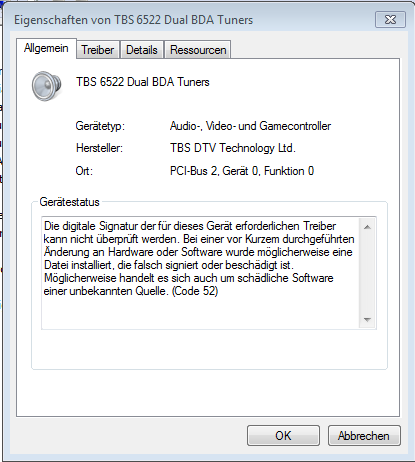Click the Abbrechen button
Viewport: 415px width, 462px height.
point(364,435)
